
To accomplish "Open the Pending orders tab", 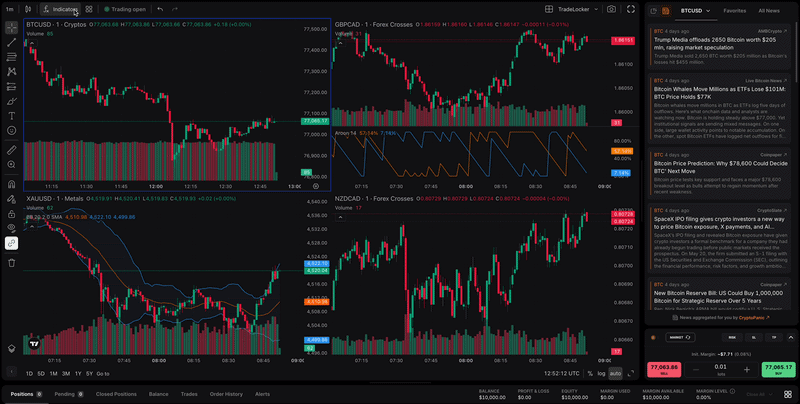I will coord(69,394).
